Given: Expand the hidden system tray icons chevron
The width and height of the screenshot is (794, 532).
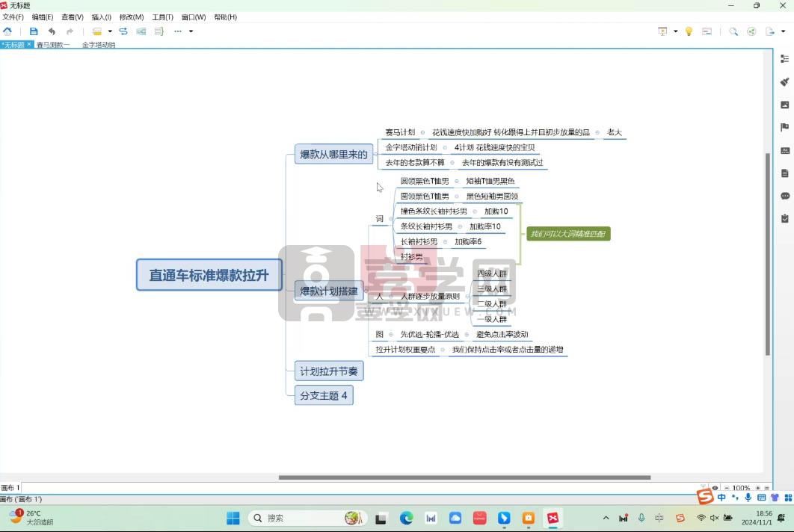Looking at the screenshot, I should tap(606, 518).
